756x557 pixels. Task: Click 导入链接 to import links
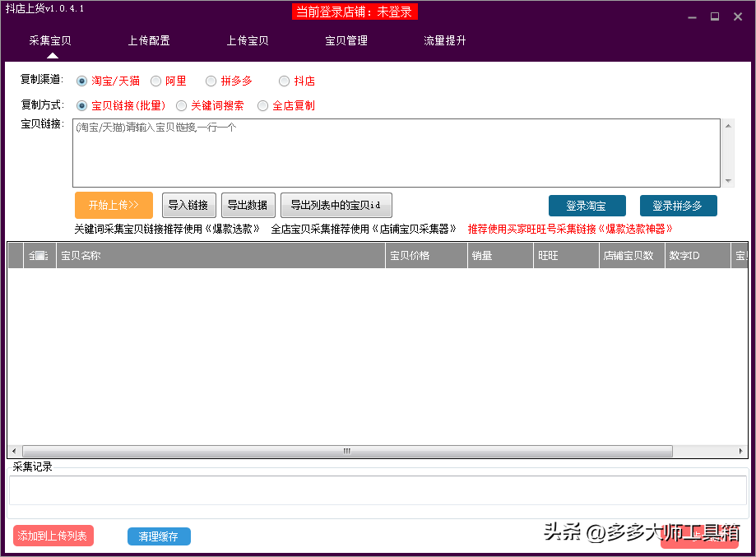pyautogui.click(x=188, y=205)
